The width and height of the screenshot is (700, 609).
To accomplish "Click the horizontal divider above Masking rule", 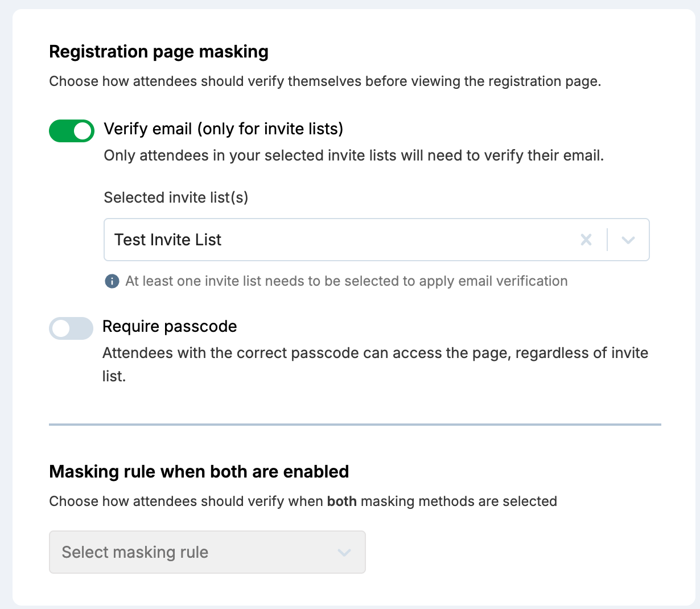I will tap(355, 425).
